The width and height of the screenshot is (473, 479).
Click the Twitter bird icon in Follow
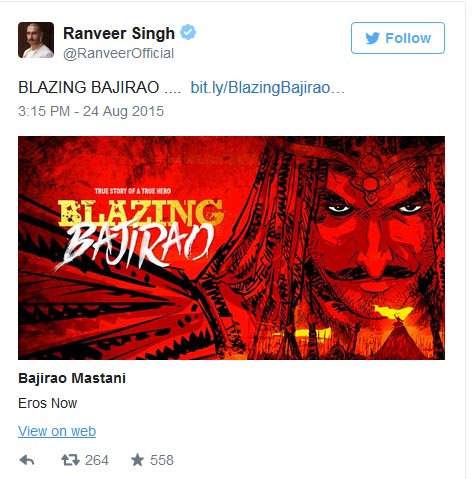click(x=373, y=38)
